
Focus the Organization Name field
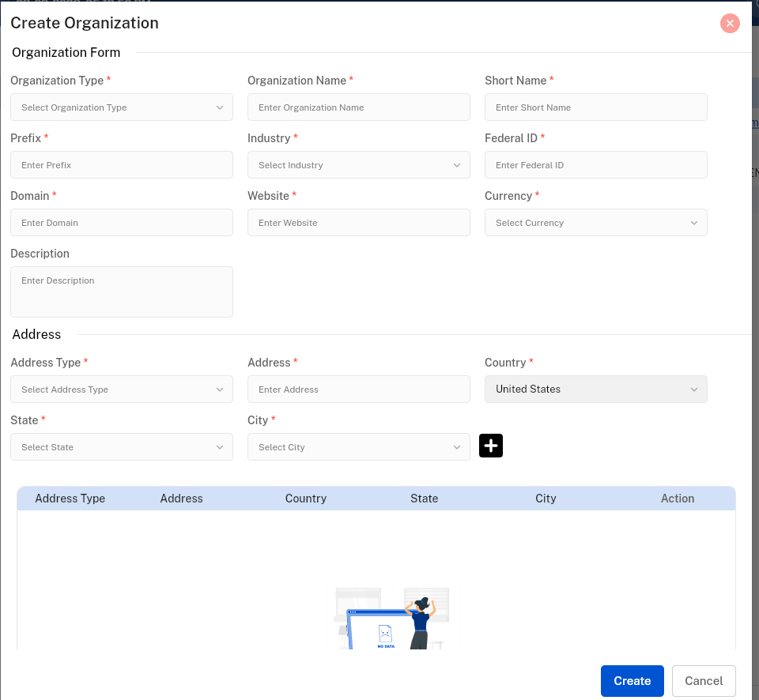pyautogui.click(x=359, y=107)
